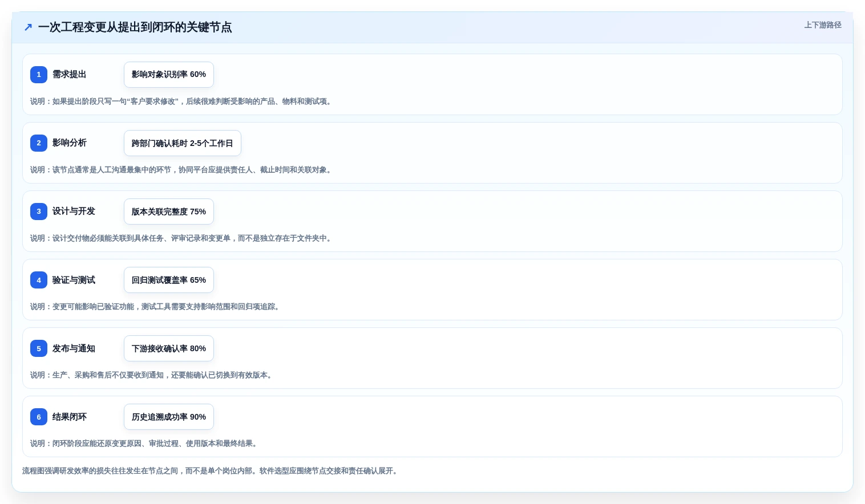Screen dimensions: 865x504
Task: Click step number 2 badge for 影响分析
Action: (39, 143)
